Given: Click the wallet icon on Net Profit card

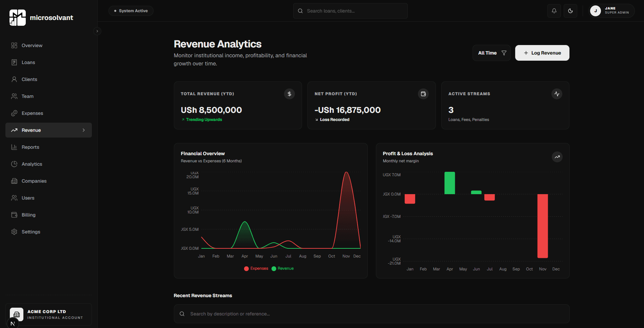Looking at the screenshot, I should (423, 94).
